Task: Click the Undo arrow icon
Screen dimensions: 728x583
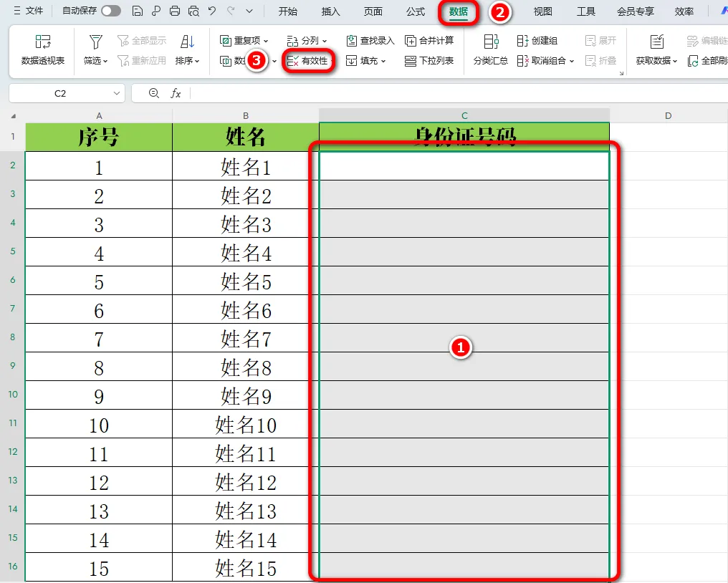Action: 212,11
